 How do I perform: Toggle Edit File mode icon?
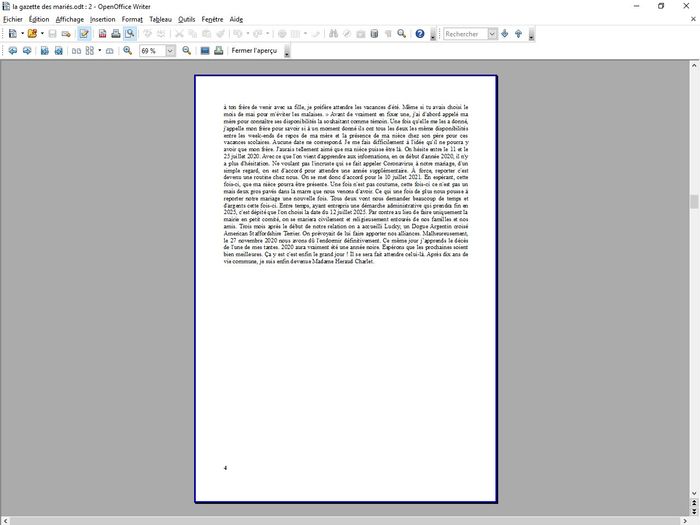(x=84, y=33)
